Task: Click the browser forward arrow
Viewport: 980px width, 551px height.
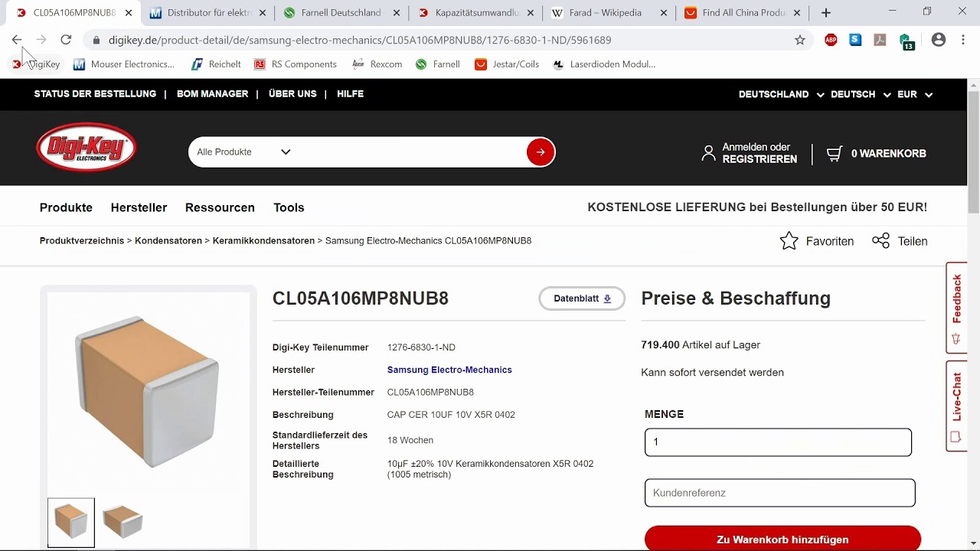Action: pos(41,40)
